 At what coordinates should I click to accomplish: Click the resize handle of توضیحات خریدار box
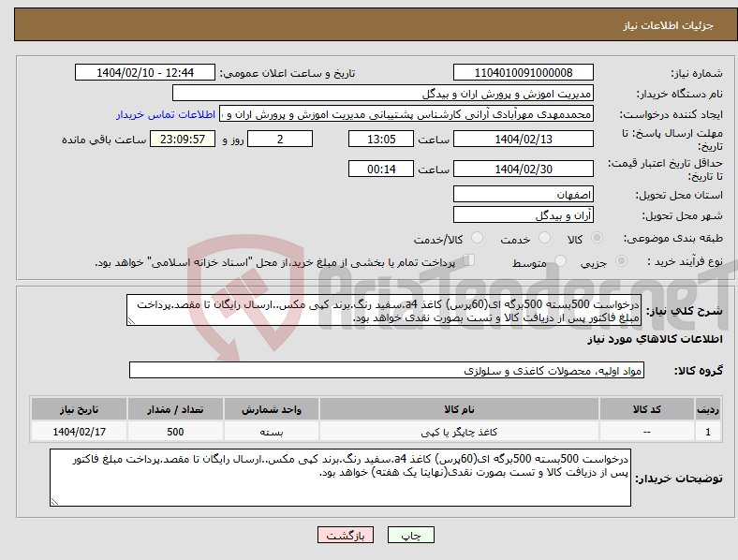pos(54,502)
